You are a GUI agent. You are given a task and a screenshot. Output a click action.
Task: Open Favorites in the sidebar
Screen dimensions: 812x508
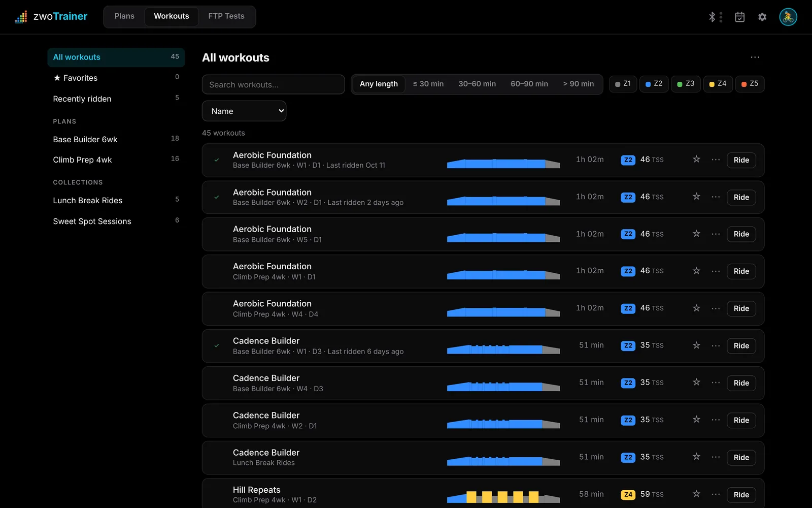[x=116, y=78]
